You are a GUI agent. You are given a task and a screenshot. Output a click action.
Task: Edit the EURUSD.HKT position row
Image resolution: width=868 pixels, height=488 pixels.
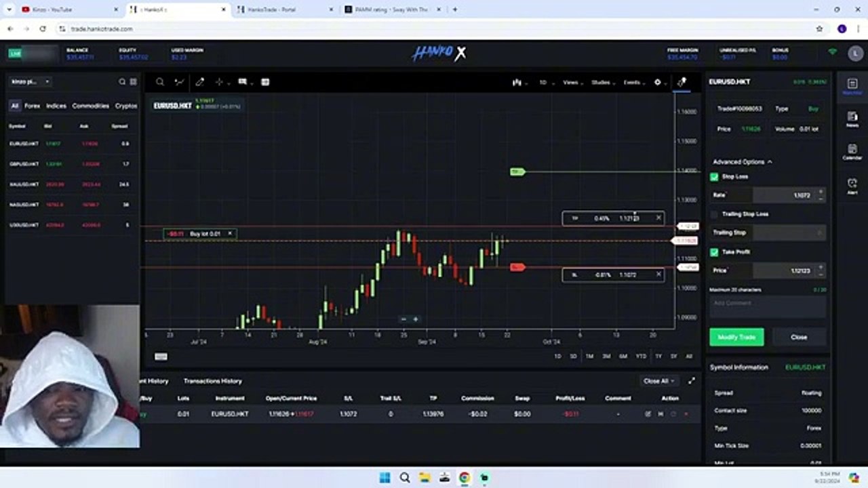648,413
